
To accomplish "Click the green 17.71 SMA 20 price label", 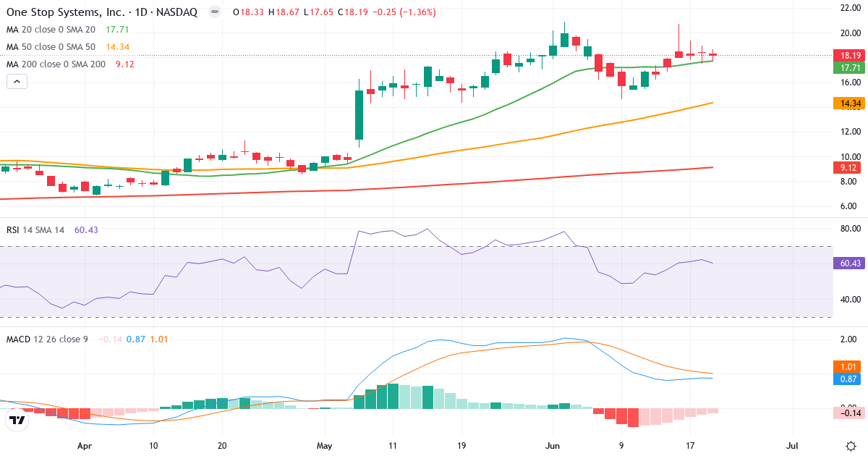I will pyautogui.click(x=849, y=67).
